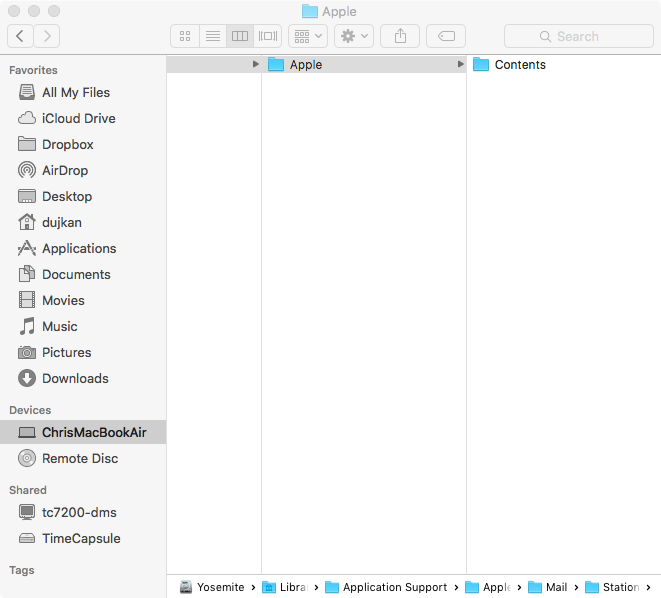Select the Contents folder
Screen dimensions: 661x598
[x=564, y=64]
